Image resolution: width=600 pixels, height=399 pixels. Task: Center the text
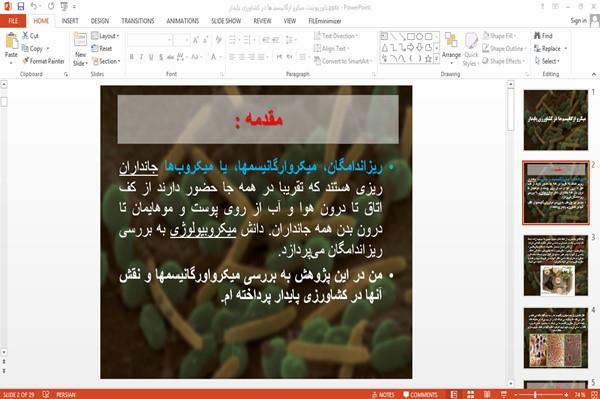point(241,57)
